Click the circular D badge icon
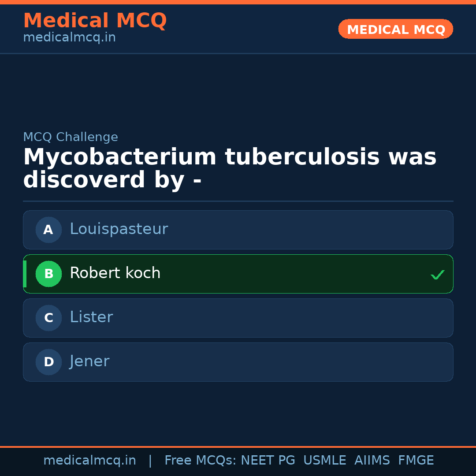Image resolution: width=476 pixels, height=476 pixels. 48,362
